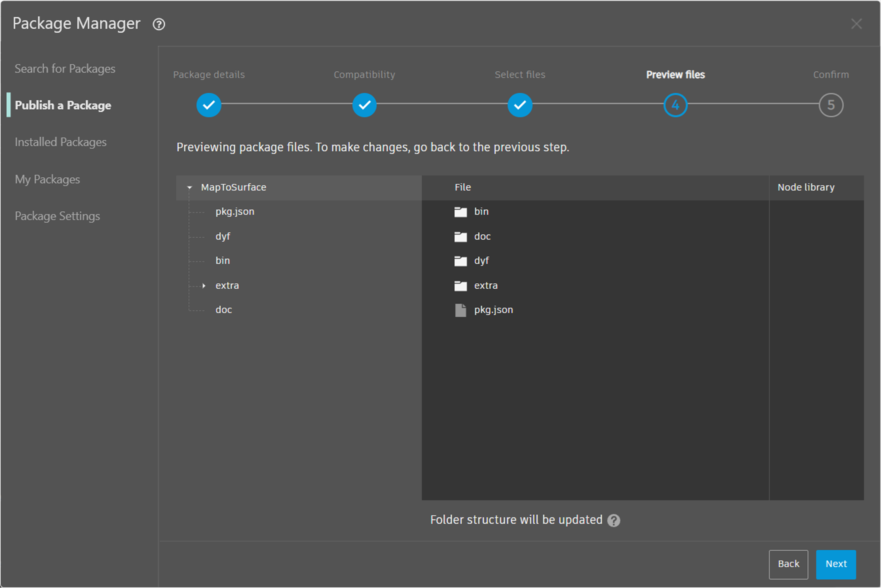Close the Package Manager window

click(x=856, y=24)
